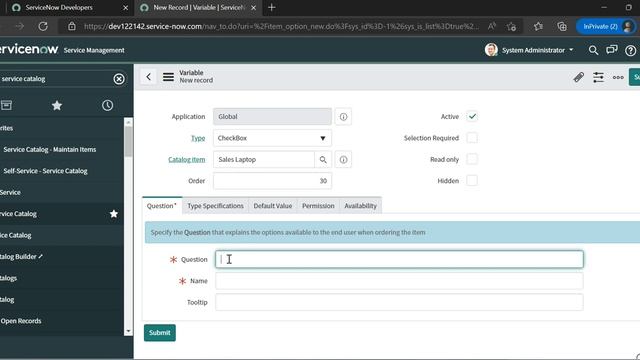Look up Catalog item with magnifier icon
This screenshot has height=360, width=640.
323,160
